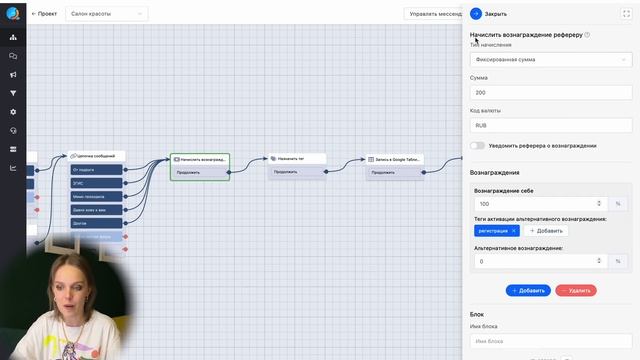Screen dimensions: 640x360
Task: Open the settings gear in sidebar
Action: (x=13, y=112)
